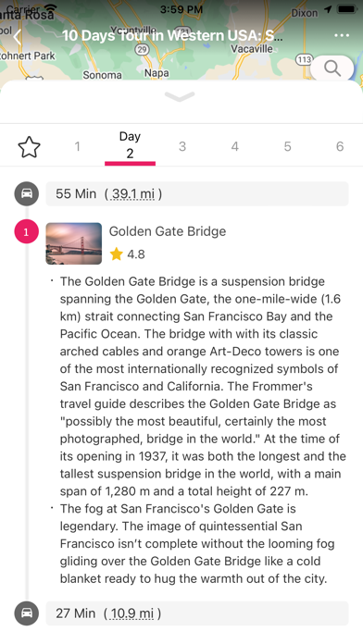Open the 55 Min 39.1 mi route
This screenshot has height=644, width=363.
pyautogui.click(x=197, y=193)
